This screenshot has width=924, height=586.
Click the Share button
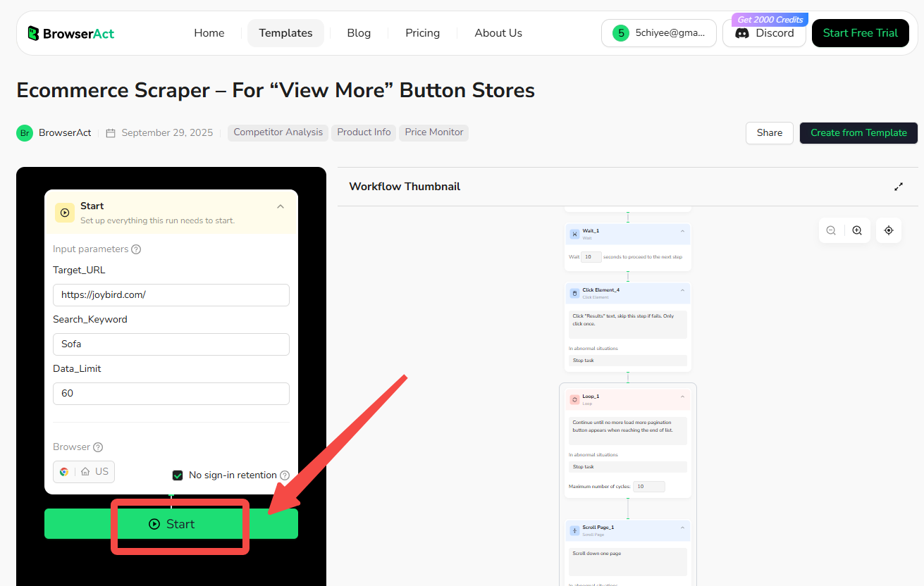(770, 132)
